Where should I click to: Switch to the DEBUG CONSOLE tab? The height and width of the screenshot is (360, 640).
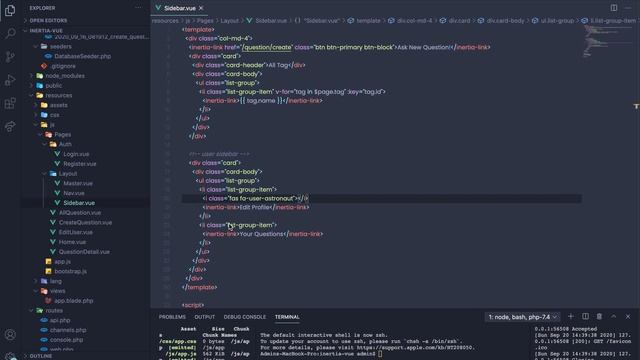244,317
